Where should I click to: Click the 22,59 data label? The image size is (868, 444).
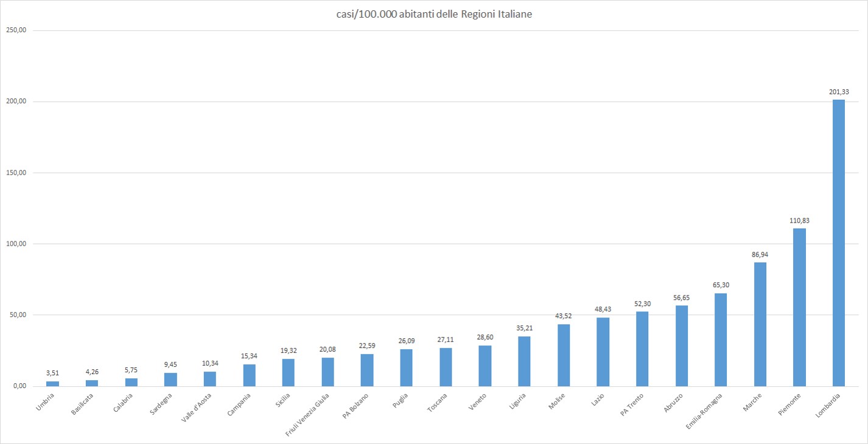click(x=367, y=346)
